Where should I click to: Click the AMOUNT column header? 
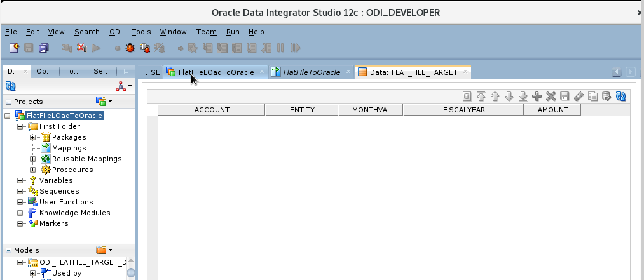coord(552,110)
